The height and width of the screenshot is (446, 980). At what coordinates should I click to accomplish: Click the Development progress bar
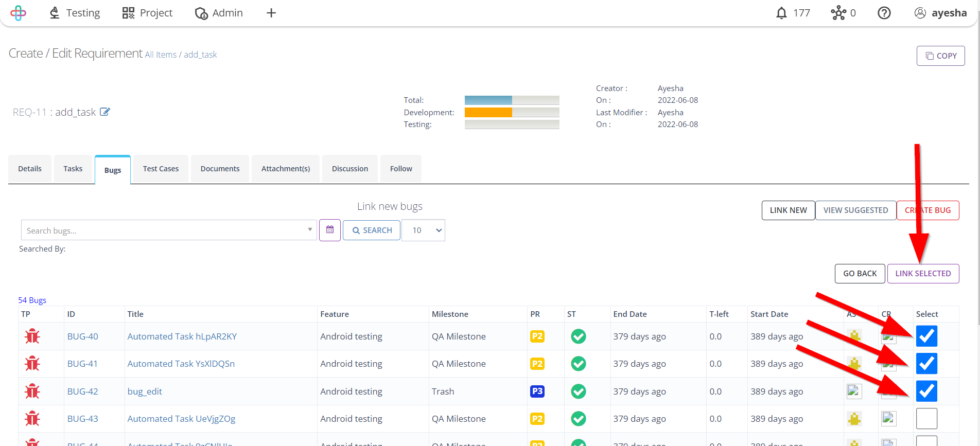coord(512,112)
